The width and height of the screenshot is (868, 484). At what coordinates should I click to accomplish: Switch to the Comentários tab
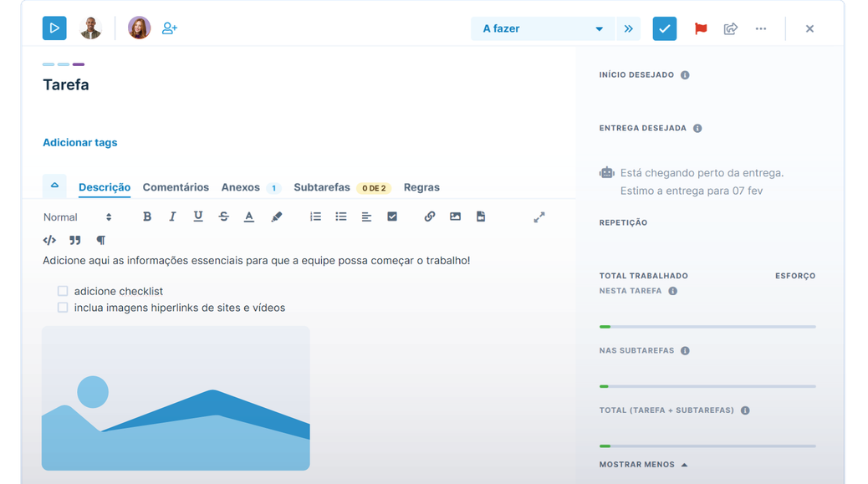click(176, 187)
